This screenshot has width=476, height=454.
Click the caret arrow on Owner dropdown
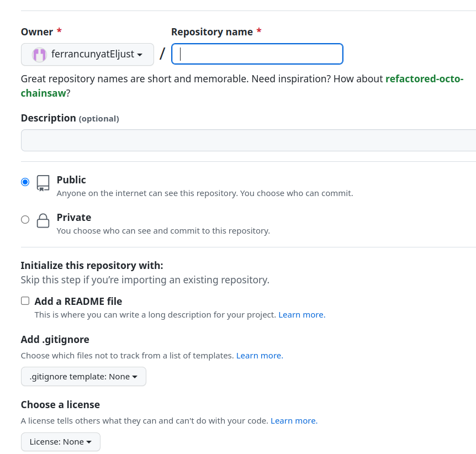tap(140, 55)
